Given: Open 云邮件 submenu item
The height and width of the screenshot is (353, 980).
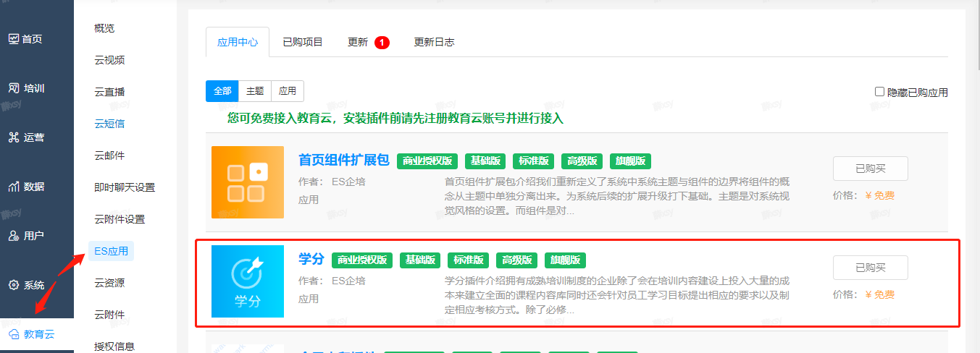Looking at the screenshot, I should 109,156.
